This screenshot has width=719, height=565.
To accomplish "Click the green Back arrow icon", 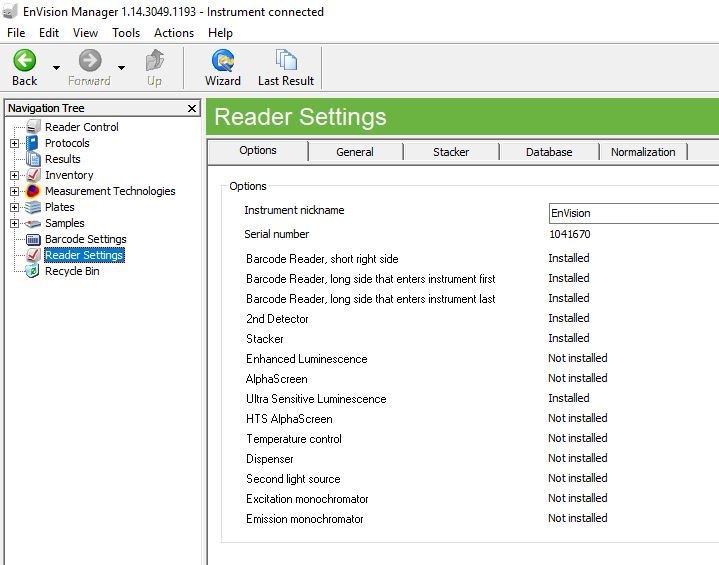I will tap(24, 61).
